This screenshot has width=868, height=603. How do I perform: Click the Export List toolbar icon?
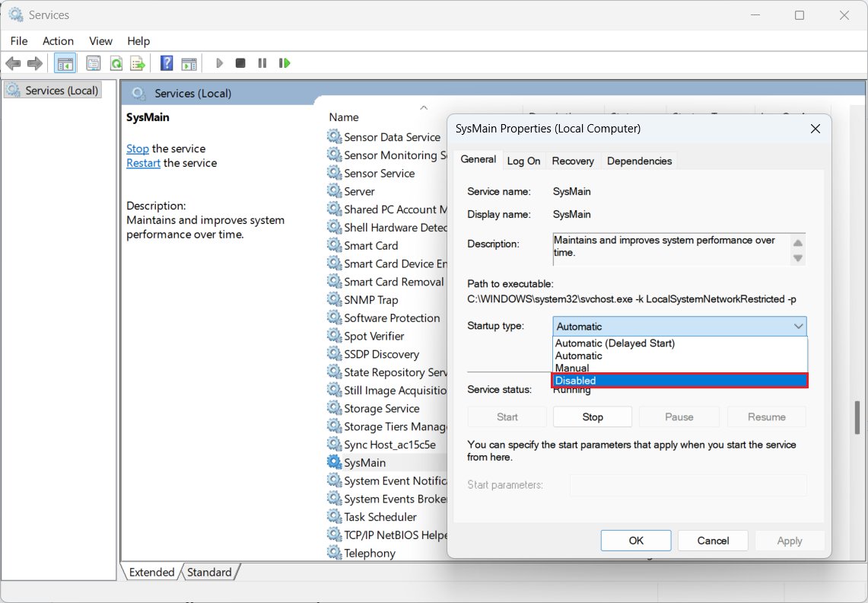[138, 63]
